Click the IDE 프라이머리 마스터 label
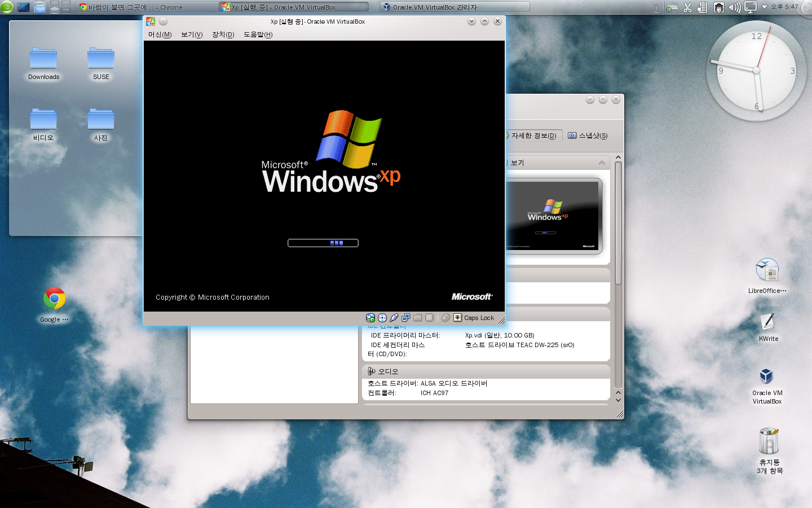This screenshot has height=508, width=812. coord(405,335)
